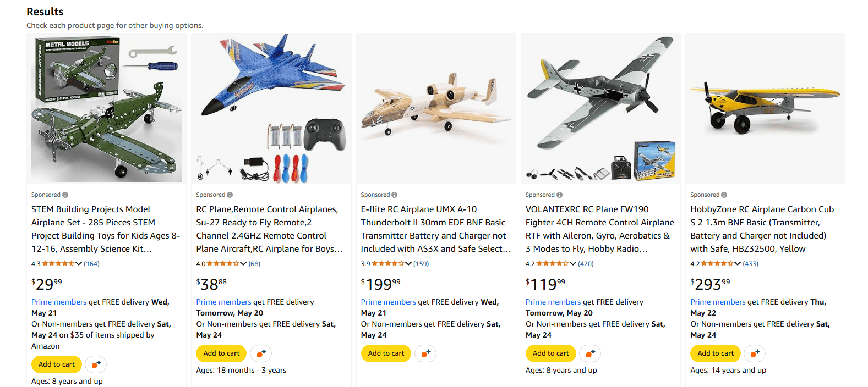Open the VOLANTEXRC FW190 Fighter product title

pos(599,229)
